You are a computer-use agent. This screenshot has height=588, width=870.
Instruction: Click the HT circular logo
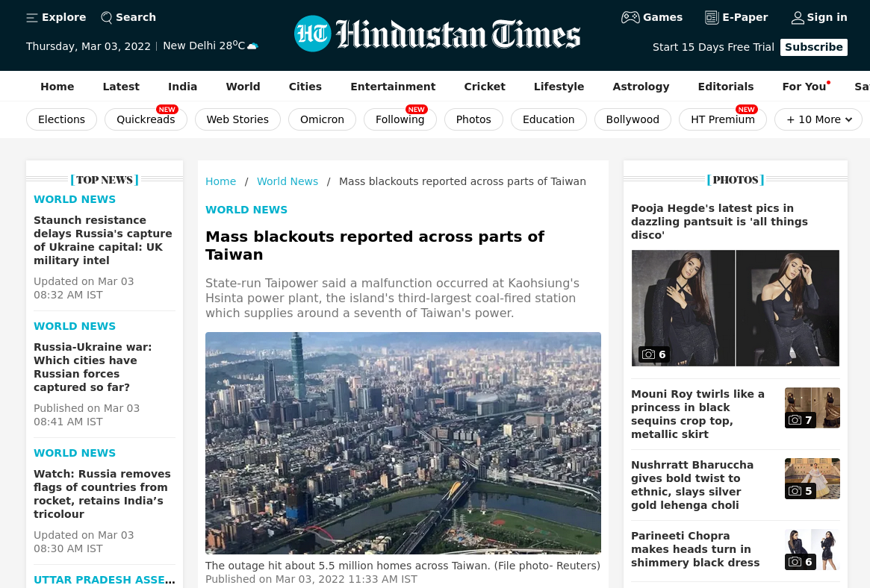coord(312,34)
